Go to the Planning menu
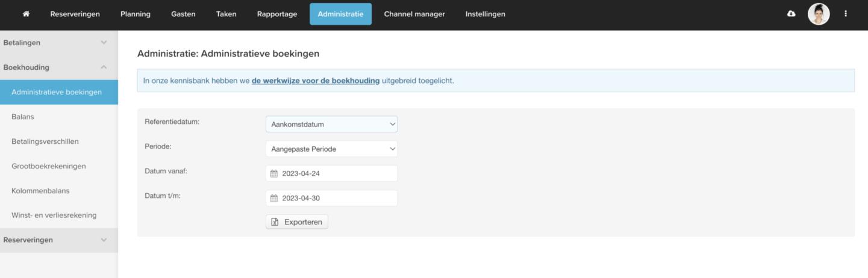This screenshot has height=278, width=868. 136,14
